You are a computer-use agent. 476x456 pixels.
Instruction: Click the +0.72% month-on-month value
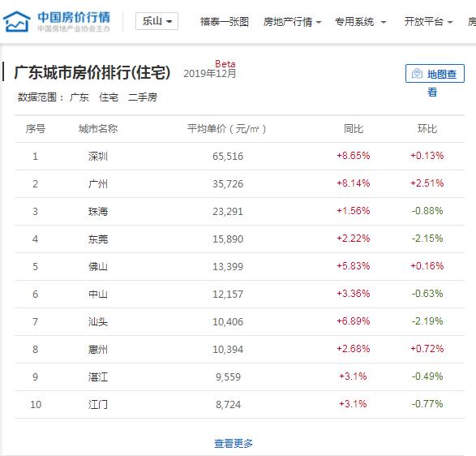pos(427,349)
